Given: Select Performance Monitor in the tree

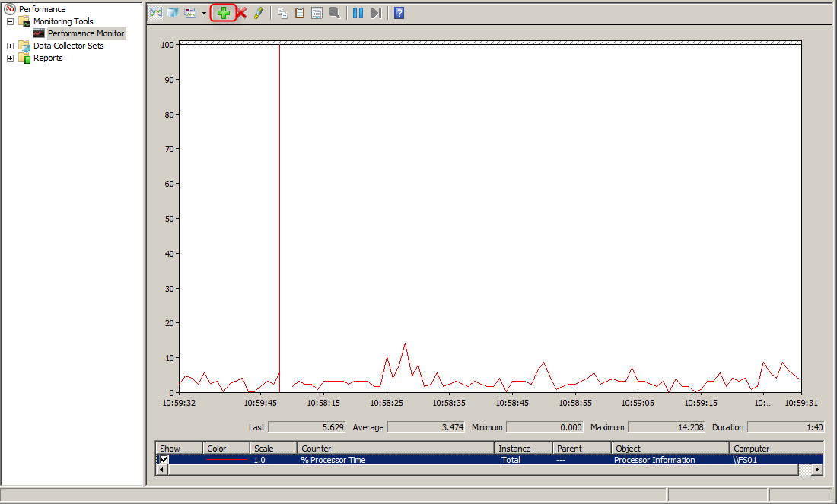Looking at the screenshot, I should coord(85,33).
